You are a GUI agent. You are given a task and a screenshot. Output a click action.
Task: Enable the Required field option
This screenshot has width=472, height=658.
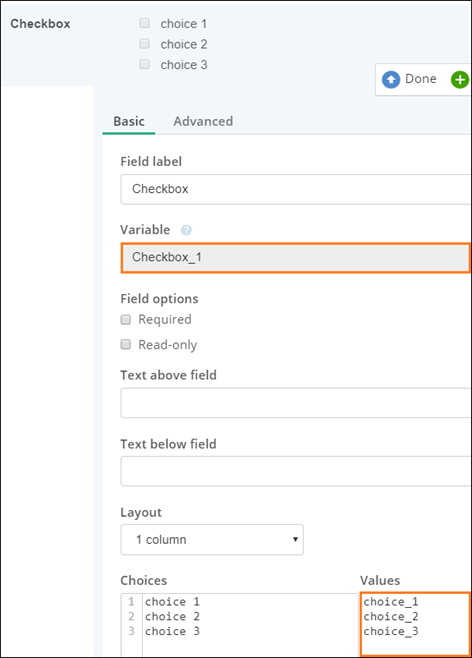[x=125, y=320]
